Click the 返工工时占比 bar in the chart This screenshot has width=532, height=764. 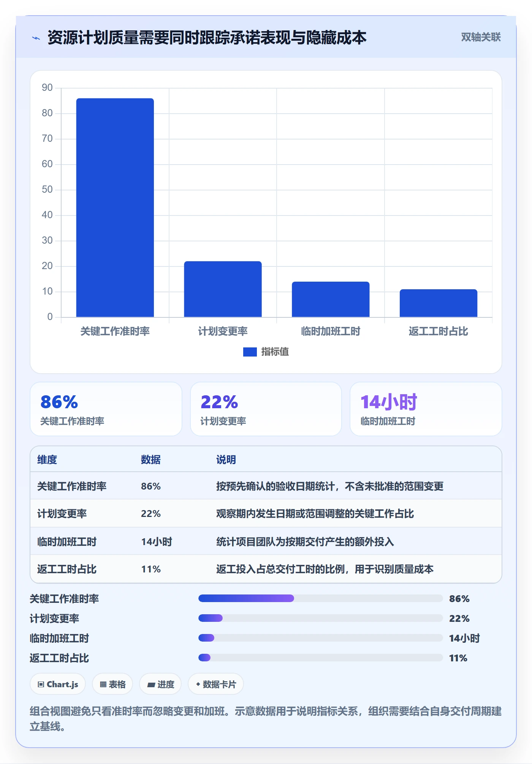(439, 303)
